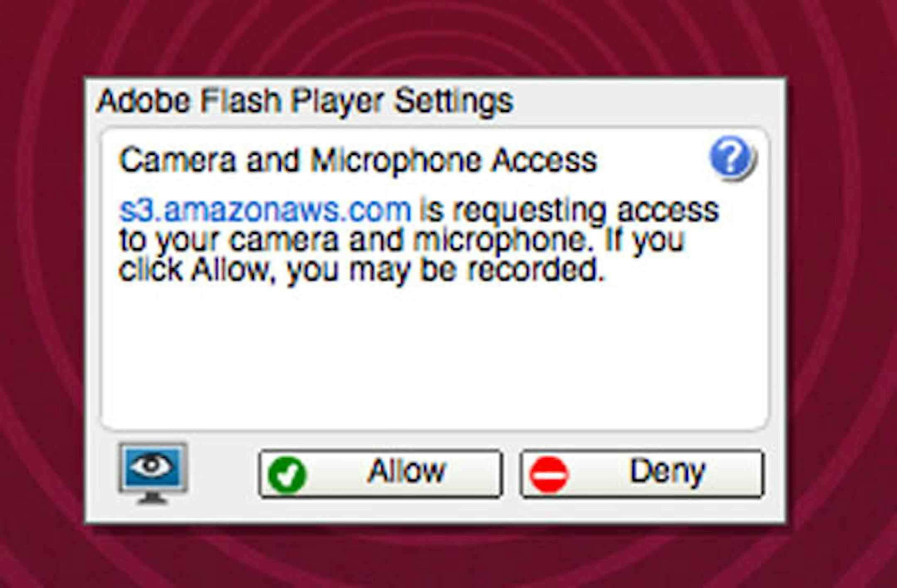Screen dimensions: 897x588
Task: Click the Adobe Flash Player Settings title
Action: click(305, 101)
